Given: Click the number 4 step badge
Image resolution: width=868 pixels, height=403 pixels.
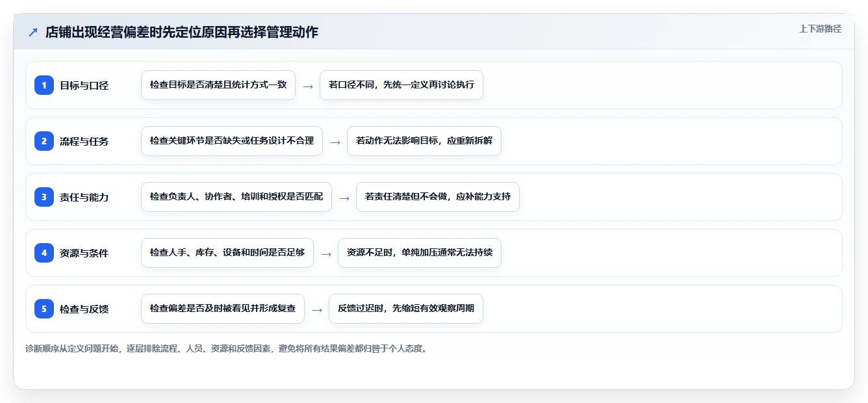Looking at the screenshot, I should coord(44,253).
